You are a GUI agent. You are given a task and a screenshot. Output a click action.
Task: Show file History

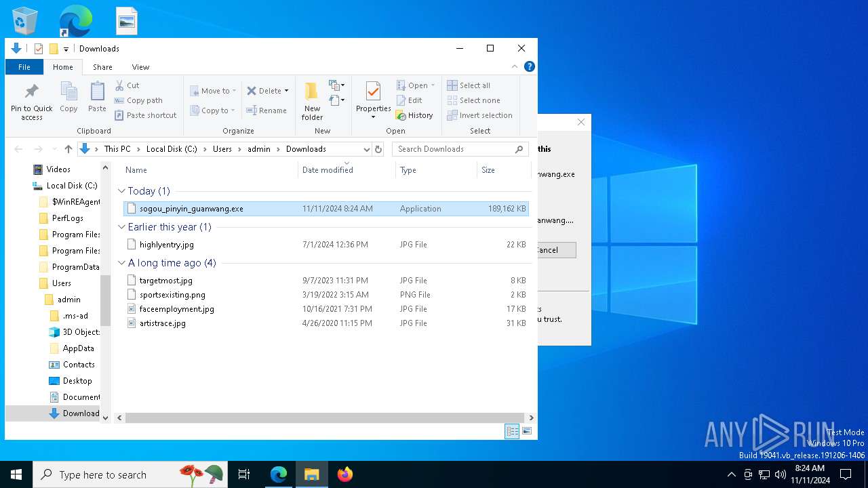click(x=414, y=115)
